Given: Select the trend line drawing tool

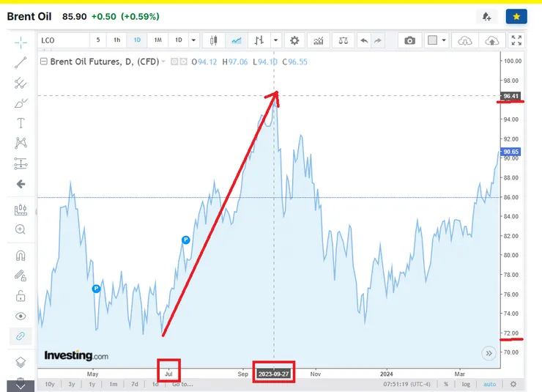Looking at the screenshot, I should click(21, 62).
